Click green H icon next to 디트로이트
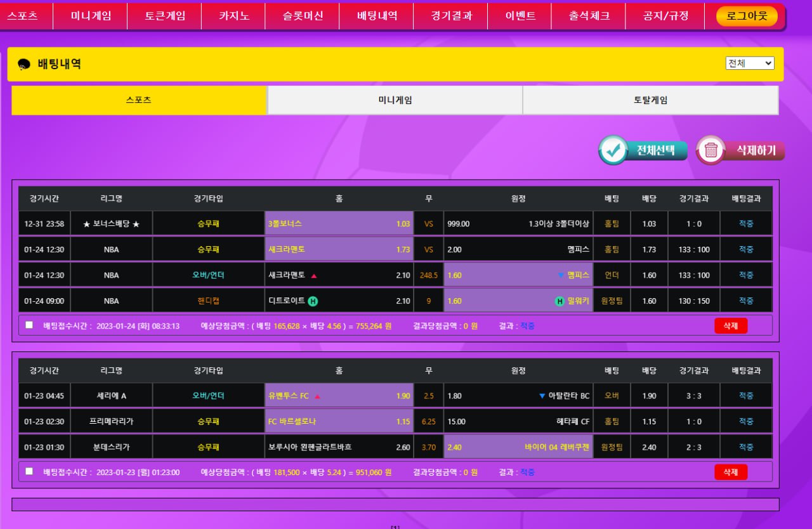The height and width of the screenshot is (529, 812). click(313, 301)
